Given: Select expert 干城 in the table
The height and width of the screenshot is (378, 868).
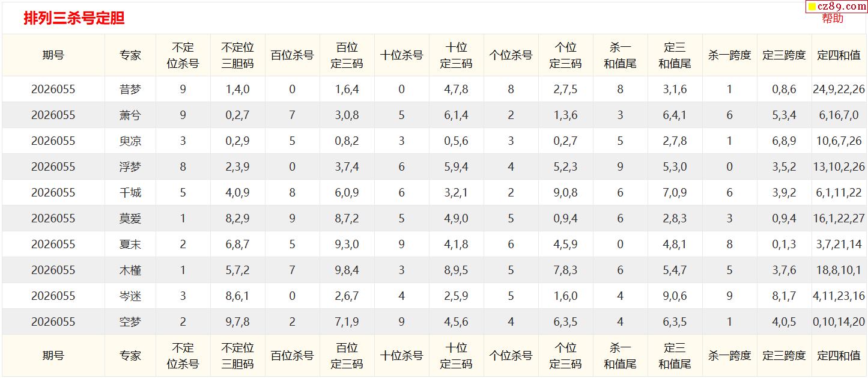Looking at the screenshot, I should pos(130,193).
